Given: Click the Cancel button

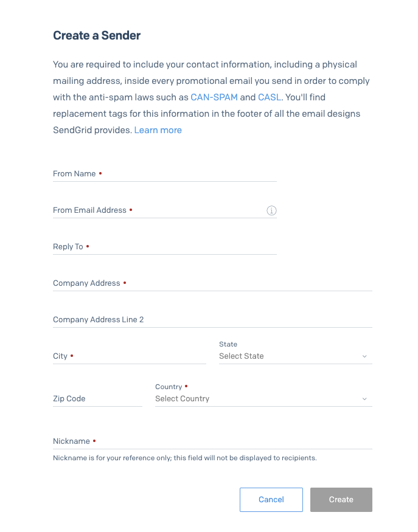Looking at the screenshot, I should pyautogui.click(x=271, y=499).
